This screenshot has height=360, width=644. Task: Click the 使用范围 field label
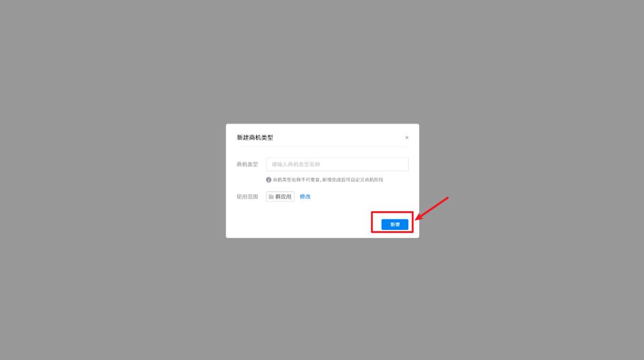[x=248, y=196]
